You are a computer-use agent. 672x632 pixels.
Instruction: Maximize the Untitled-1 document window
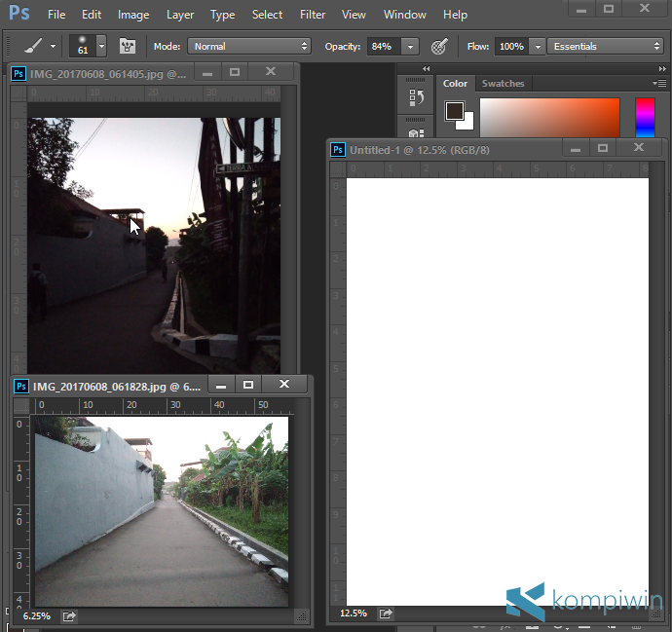pos(603,148)
